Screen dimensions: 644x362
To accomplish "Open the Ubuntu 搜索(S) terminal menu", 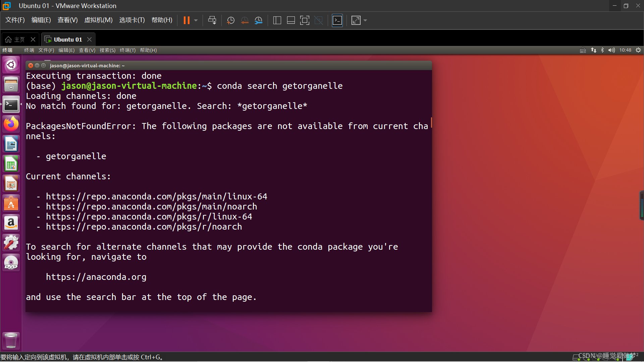I will (x=107, y=50).
